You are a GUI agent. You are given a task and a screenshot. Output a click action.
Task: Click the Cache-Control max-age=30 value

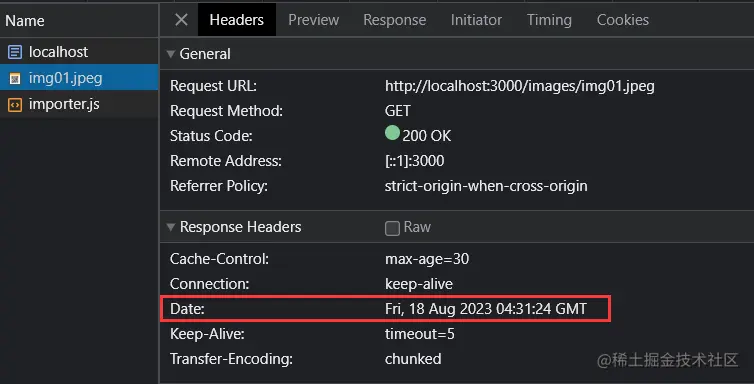click(427, 259)
